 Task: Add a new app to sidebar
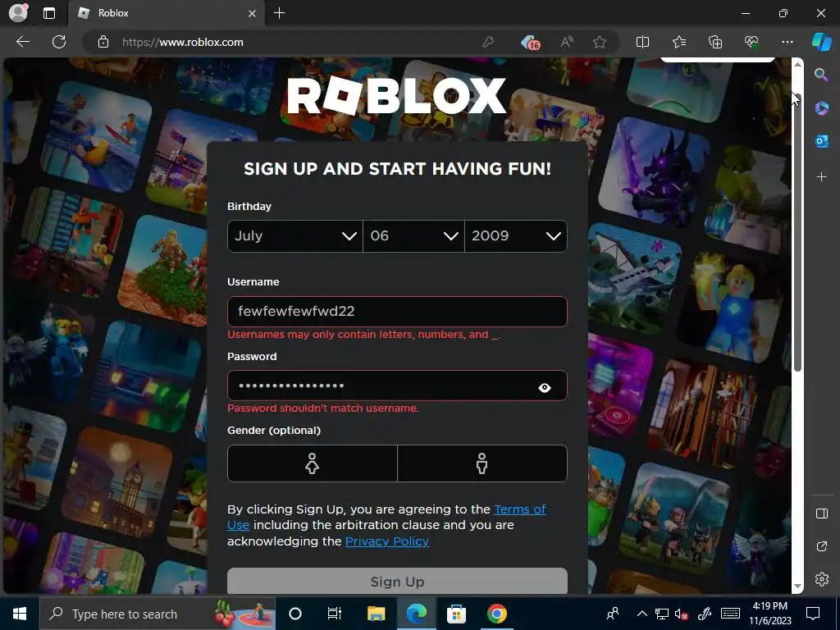(821, 177)
